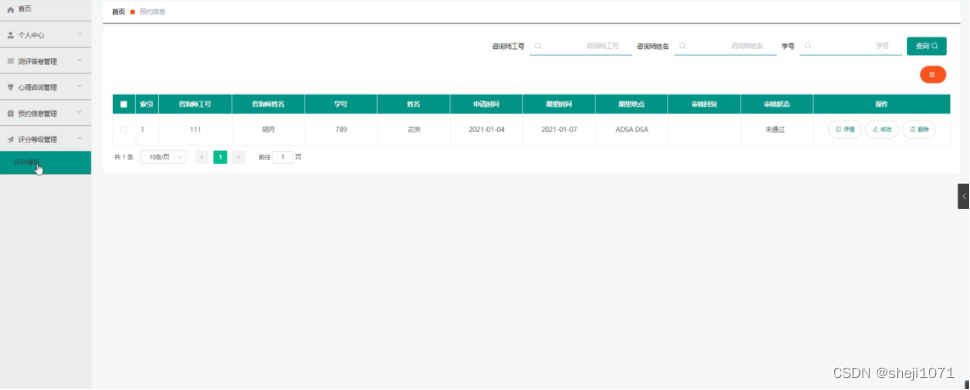This screenshot has width=970, height=390.
Task: Click the magnifier icon in 咨询师工号 field
Action: click(538, 46)
